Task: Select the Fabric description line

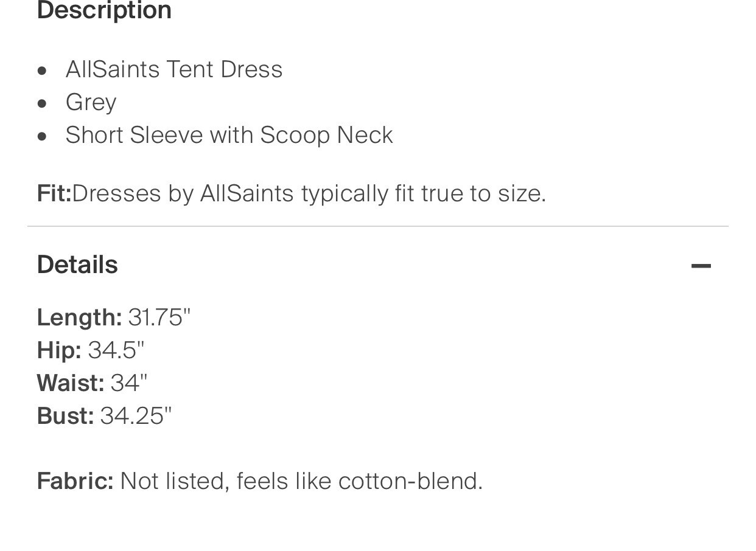Action: pos(259,480)
